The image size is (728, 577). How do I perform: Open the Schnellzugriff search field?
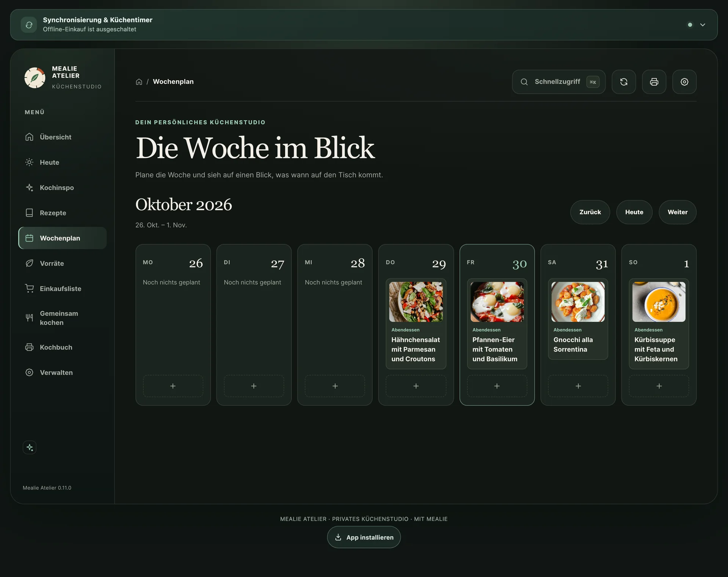(559, 82)
